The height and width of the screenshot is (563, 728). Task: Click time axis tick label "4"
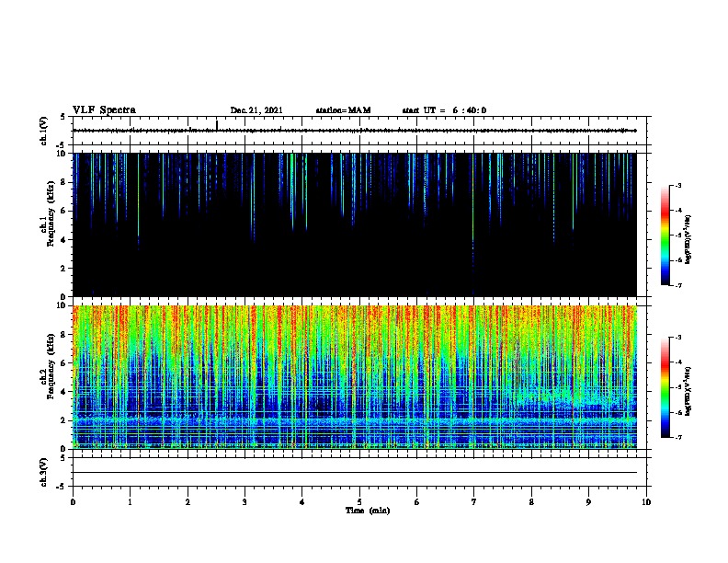tap(302, 501)
